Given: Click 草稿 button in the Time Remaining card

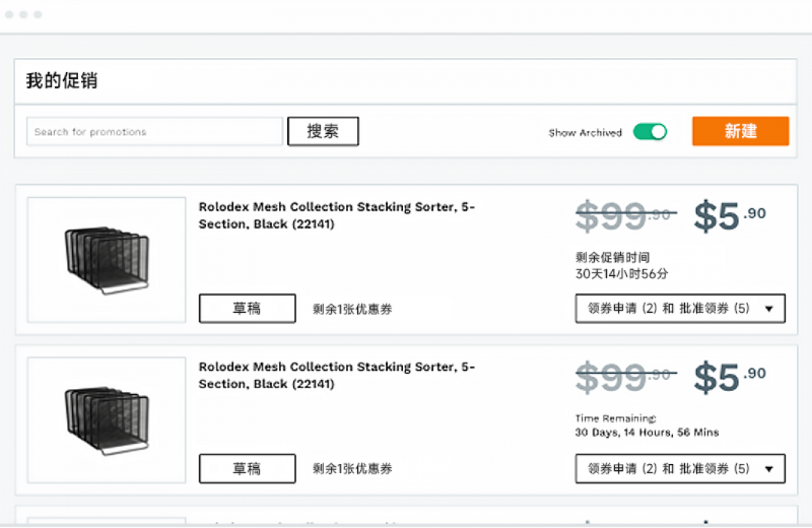Looking at the screenshot, I should 247,469.
